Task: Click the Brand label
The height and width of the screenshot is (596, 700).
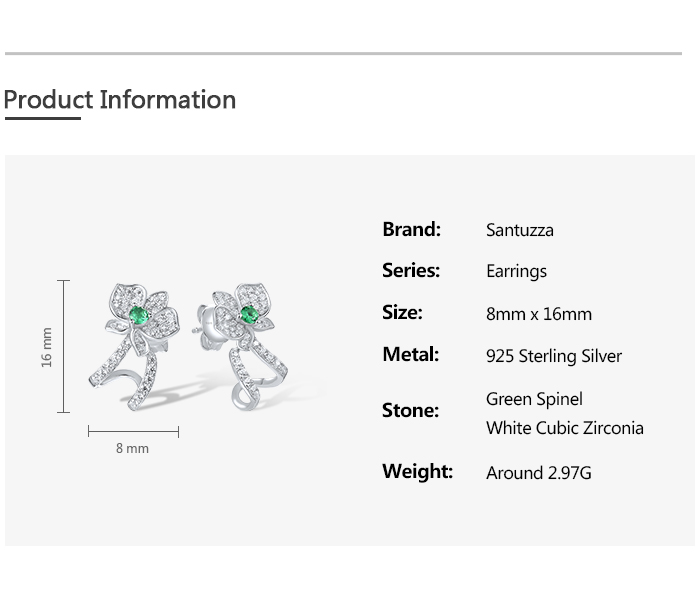Action: pos(411,229)
